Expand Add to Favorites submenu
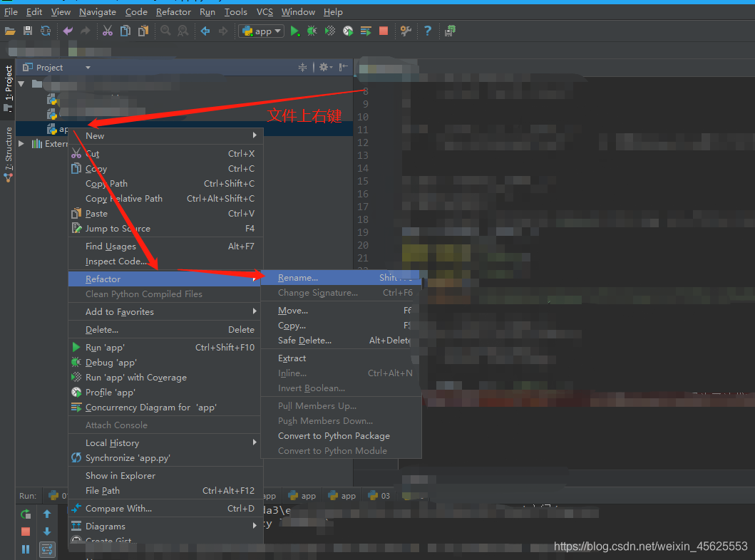The height and width of the screenshot is (560, 755). (x=255, y=312)
